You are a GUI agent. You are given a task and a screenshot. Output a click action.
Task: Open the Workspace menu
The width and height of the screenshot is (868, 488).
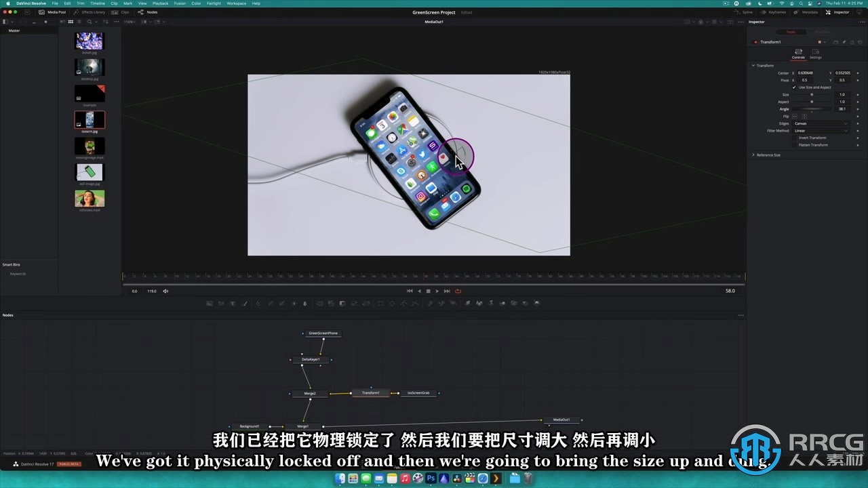tap(237, 3)
